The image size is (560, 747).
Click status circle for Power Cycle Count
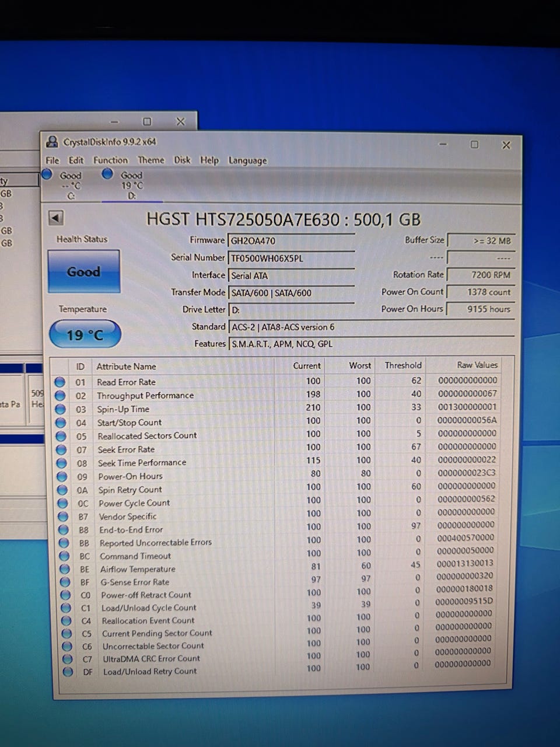pyautogui.click(x=62, y=503)
